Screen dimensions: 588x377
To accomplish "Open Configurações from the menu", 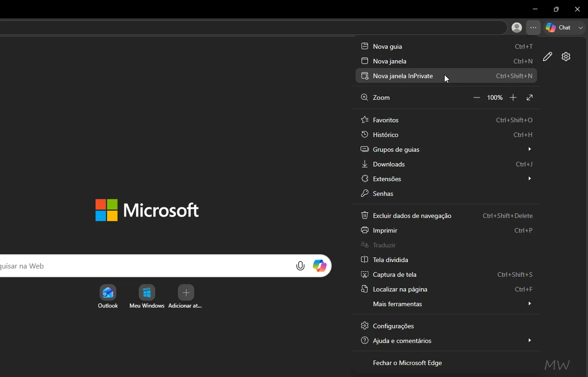I will click(x=446, y=326).
